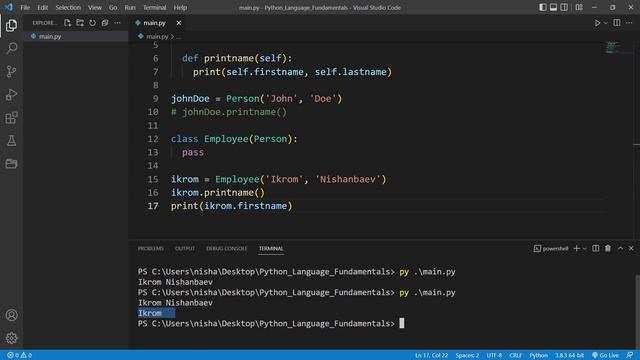Place cursor on line 13 pass statement
The width and height of the screenshot is (640, 360).
click(x=193, y=152)
